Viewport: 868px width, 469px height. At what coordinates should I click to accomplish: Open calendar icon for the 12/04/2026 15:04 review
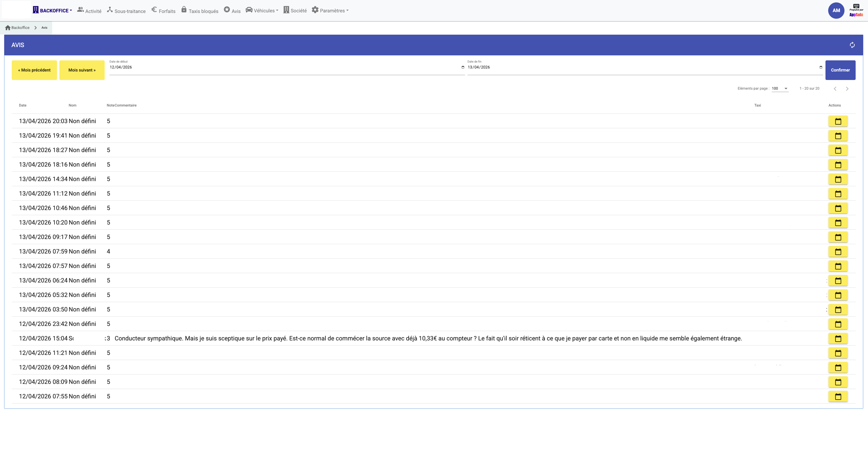(x=838, y=339)
